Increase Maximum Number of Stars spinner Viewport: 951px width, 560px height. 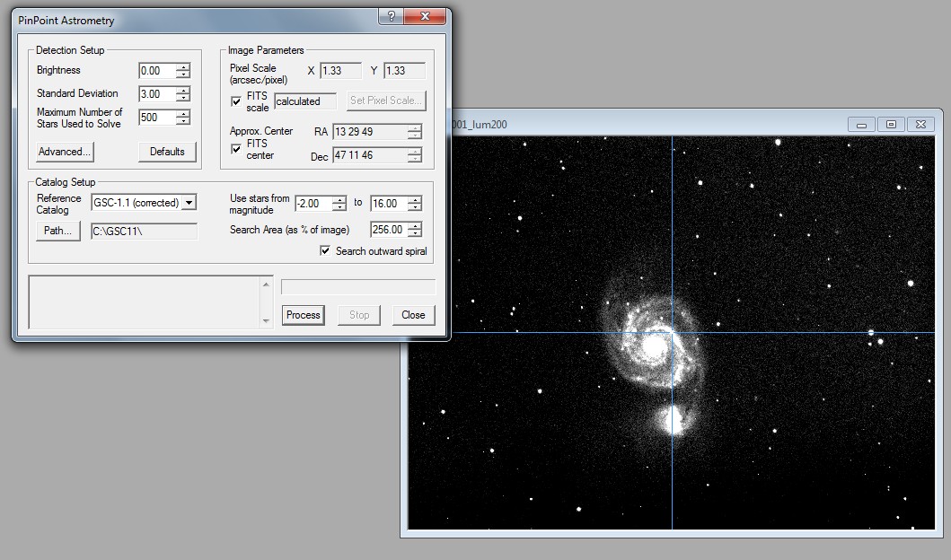pyautogui.click(x=183, y=114)
